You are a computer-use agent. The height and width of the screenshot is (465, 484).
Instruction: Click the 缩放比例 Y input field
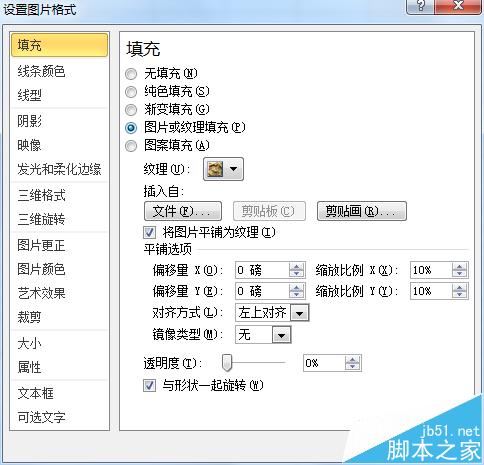tap(431, 291)
